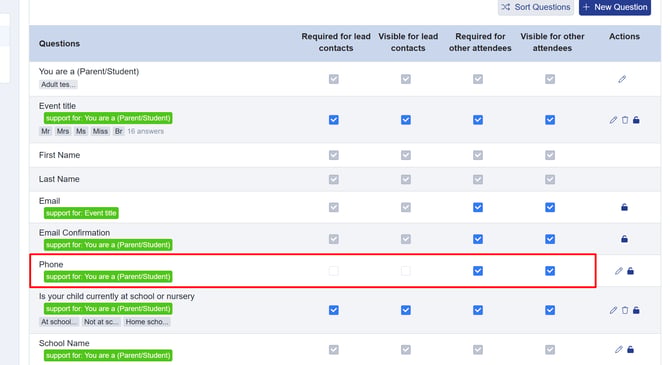Toggle Email Confirmation 'Visible for other attendees'
Image resolution: width=670 pixels, height=365 pixels.
click(x=550, y=239)
